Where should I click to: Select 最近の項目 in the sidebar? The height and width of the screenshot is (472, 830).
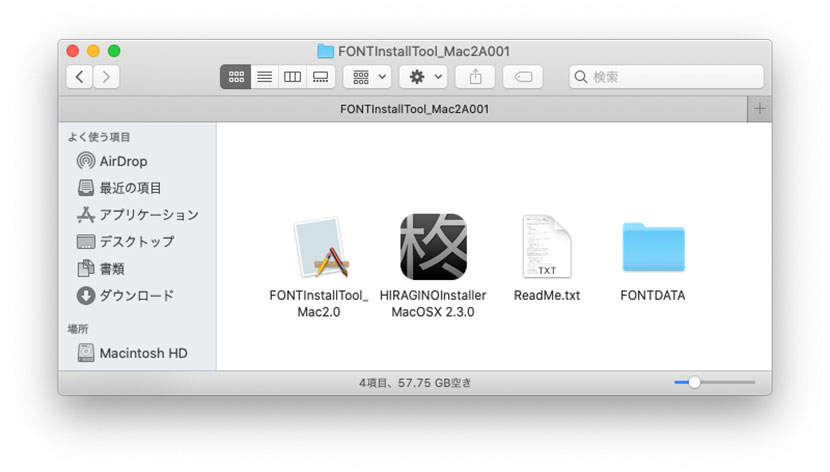(x=129, y=188)
